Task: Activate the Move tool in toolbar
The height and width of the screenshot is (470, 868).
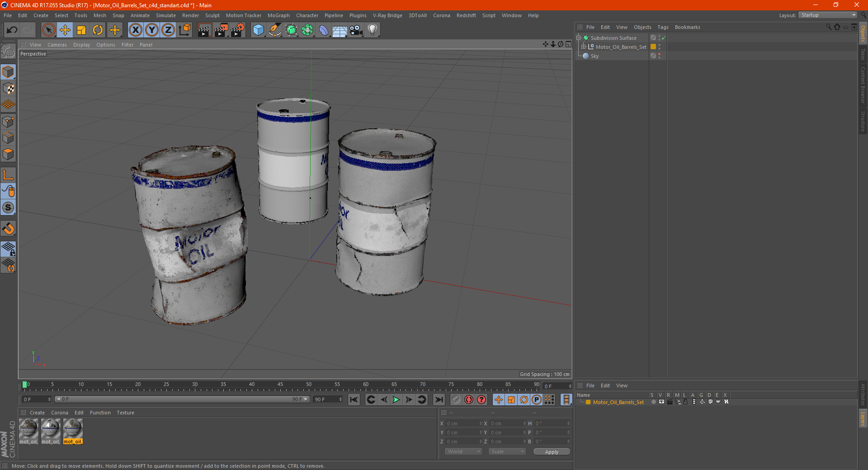Action: pyautogui.click(x=65, y=30)
